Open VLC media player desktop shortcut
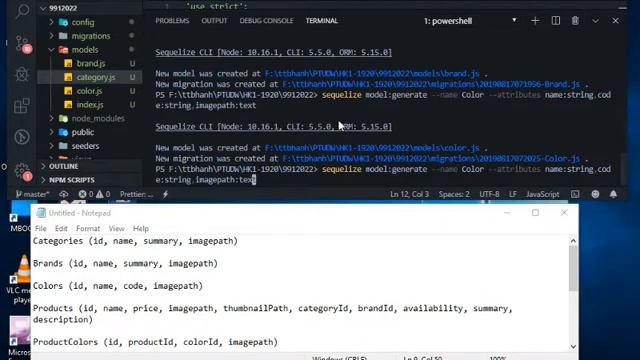Screen dimensions: 640x360 pos(20,279)
